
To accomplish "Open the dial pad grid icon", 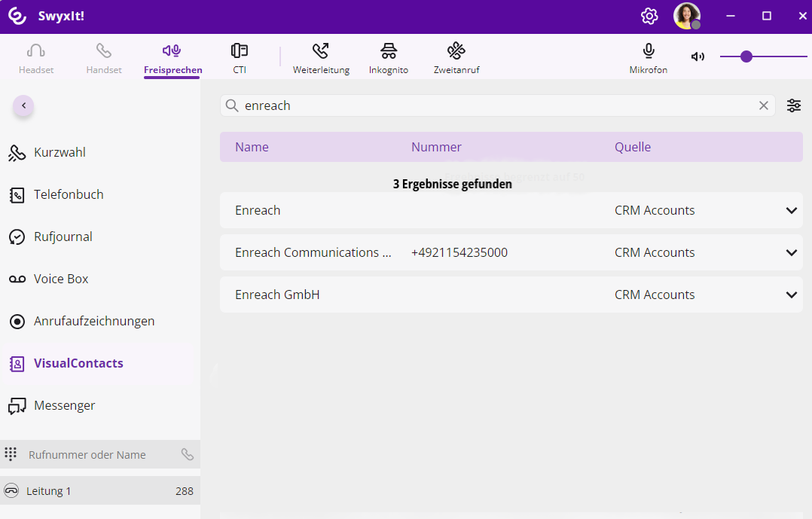I will pyautogui.click(x=11, y=454).
